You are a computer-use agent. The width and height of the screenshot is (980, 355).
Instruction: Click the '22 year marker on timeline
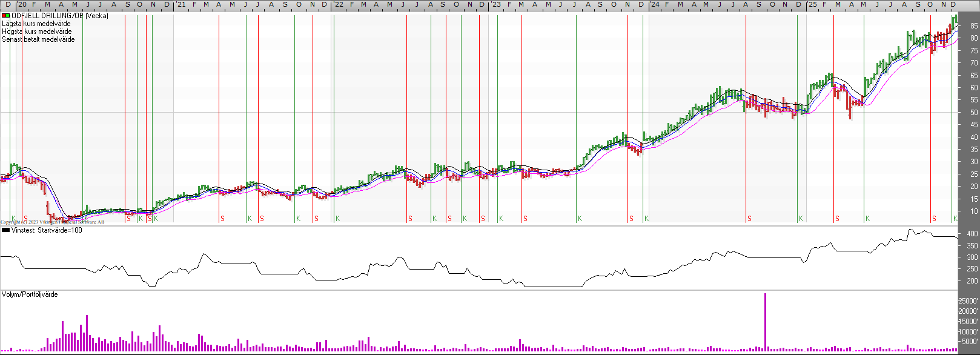pos(339,5)
